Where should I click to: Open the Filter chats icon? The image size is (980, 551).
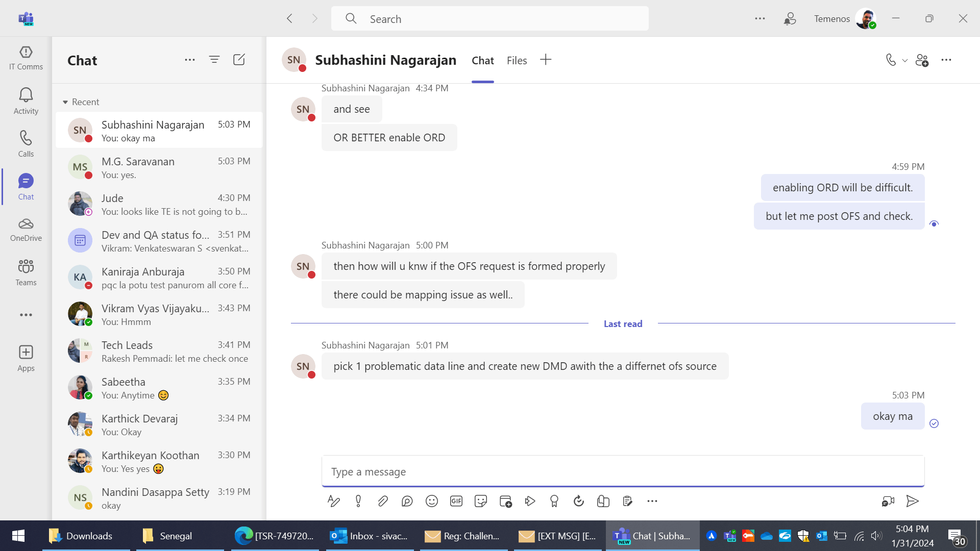[x=214, y=60]
